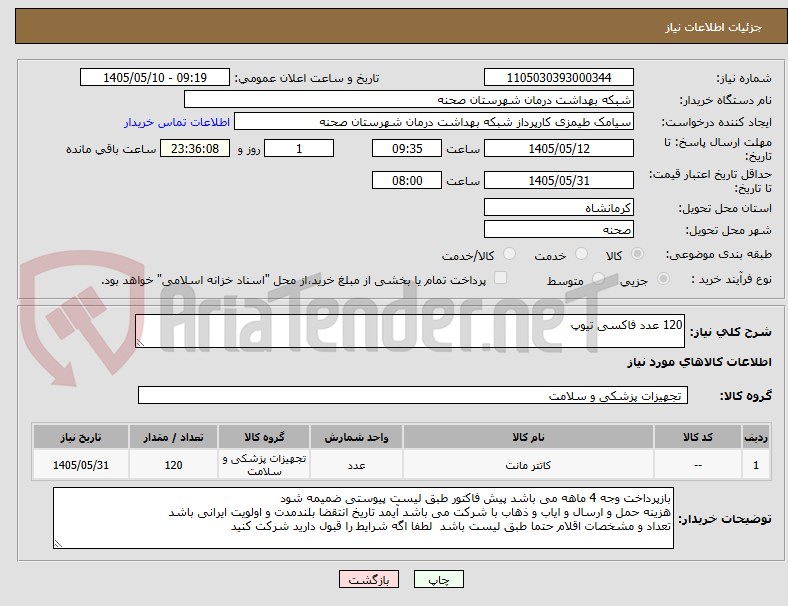
Task: Click the گروه کالا column header
Action: [x=264, y=437]
